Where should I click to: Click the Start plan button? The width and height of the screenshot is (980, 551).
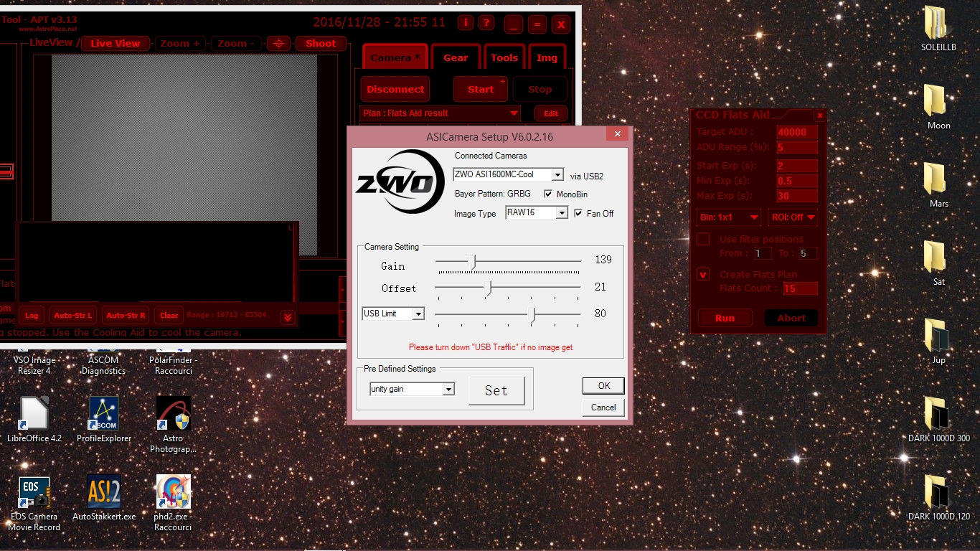click(481, 89)
